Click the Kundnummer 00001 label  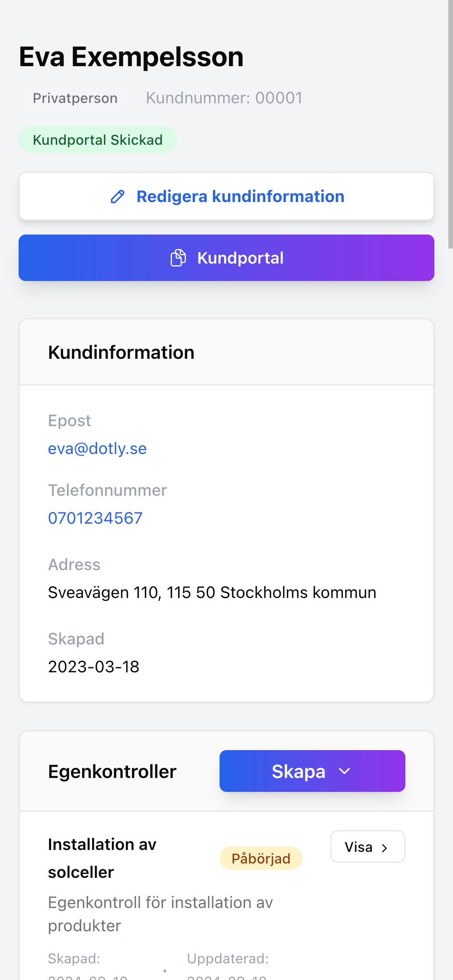224,98
